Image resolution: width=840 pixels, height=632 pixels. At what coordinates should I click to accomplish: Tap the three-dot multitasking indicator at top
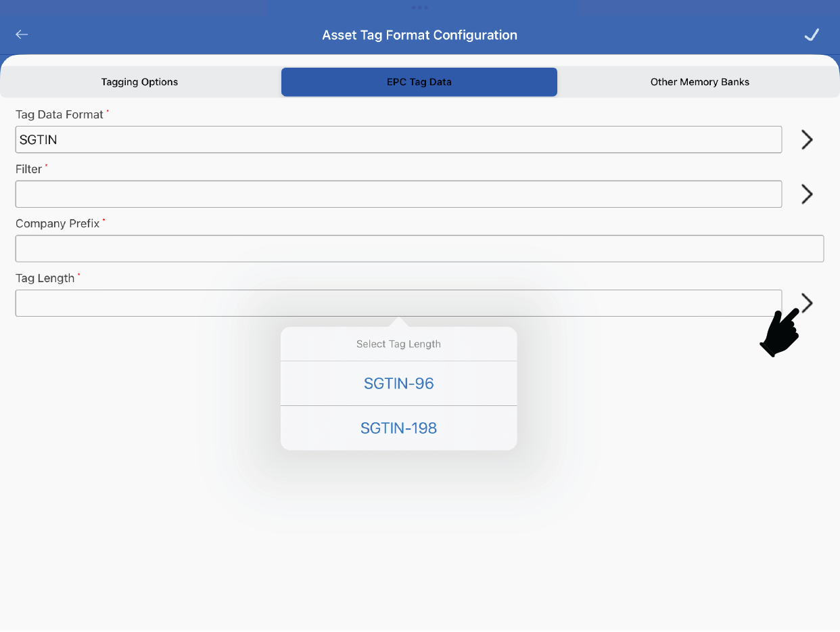(x=419, y=7)
